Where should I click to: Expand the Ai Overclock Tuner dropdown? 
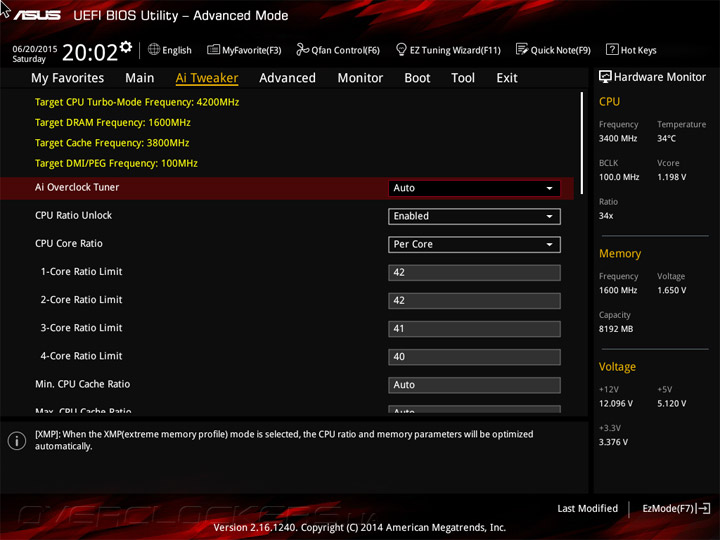coord(474,188)
